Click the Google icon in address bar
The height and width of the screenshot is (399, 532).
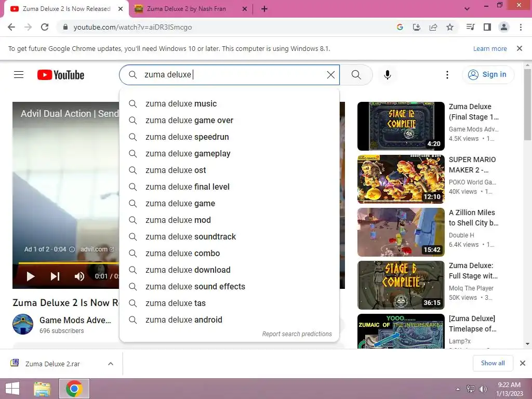[x=400, y=27]
